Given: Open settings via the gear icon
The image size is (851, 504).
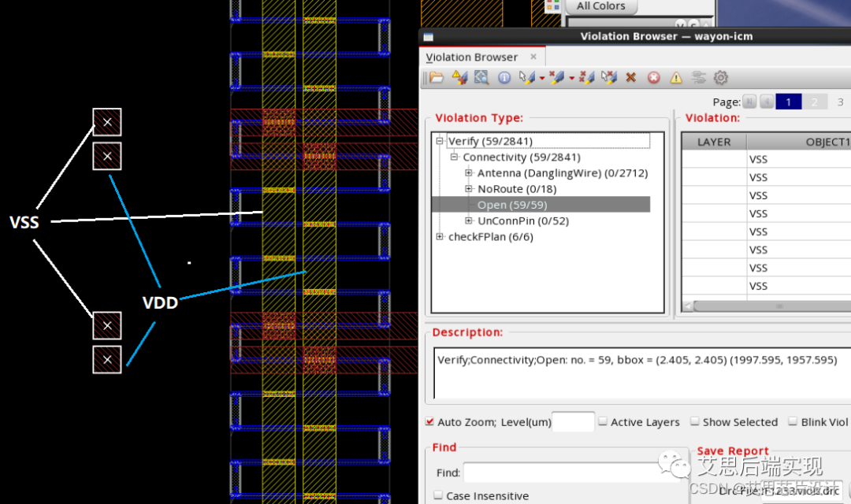Looking at the screenshot, I should pyautogui.click(x=720, y=77).
